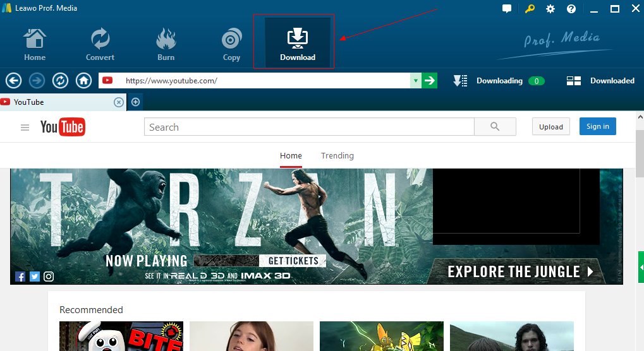Image resolution: width=644 pixels, height=351 pixels.
Task: Add a new browser tab
Action: tap(135, 102)
